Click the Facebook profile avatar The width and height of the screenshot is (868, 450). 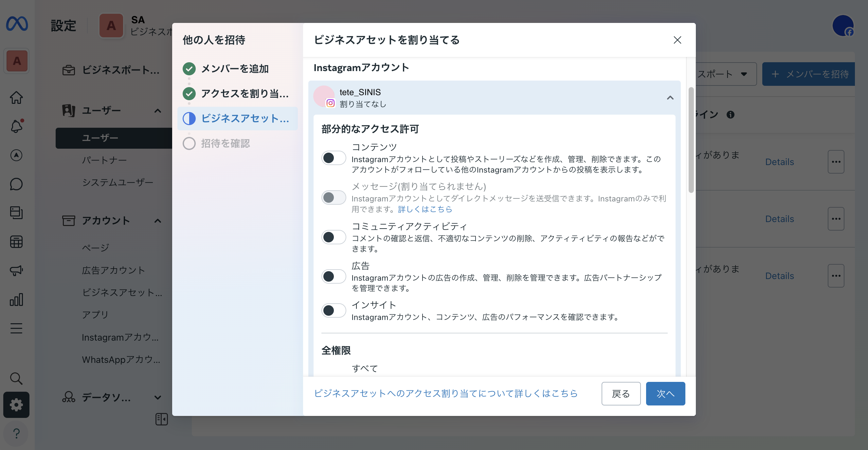[x=843, y=25]
